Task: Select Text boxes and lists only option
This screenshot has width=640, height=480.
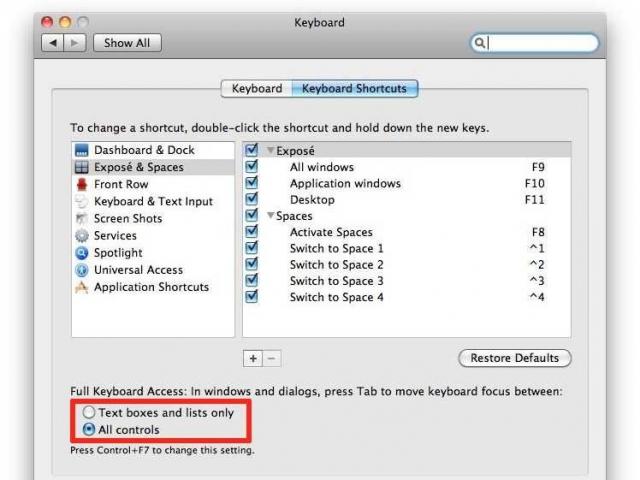Action: point(90,412)
